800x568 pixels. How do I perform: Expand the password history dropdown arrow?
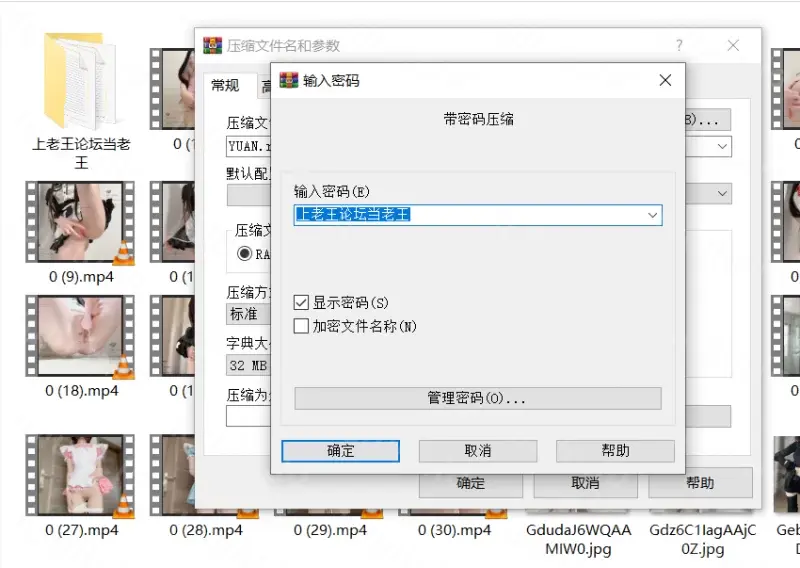[652, 215]
